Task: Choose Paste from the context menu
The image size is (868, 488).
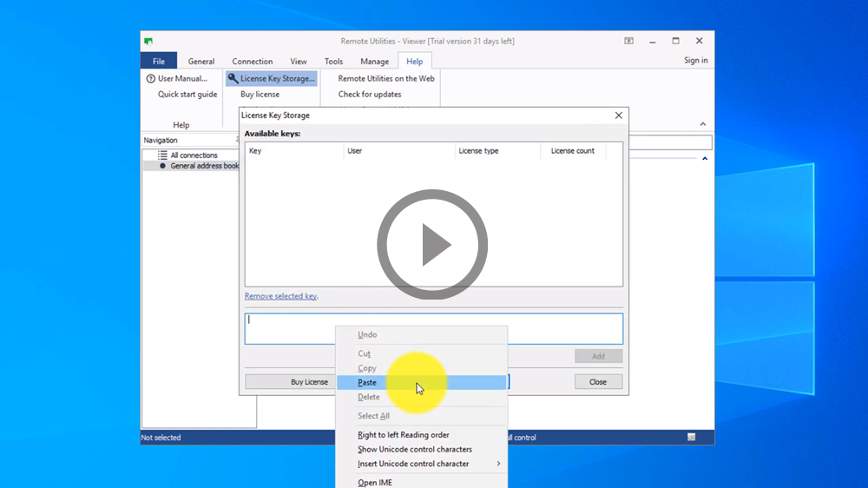Action: tap(422, 382)
